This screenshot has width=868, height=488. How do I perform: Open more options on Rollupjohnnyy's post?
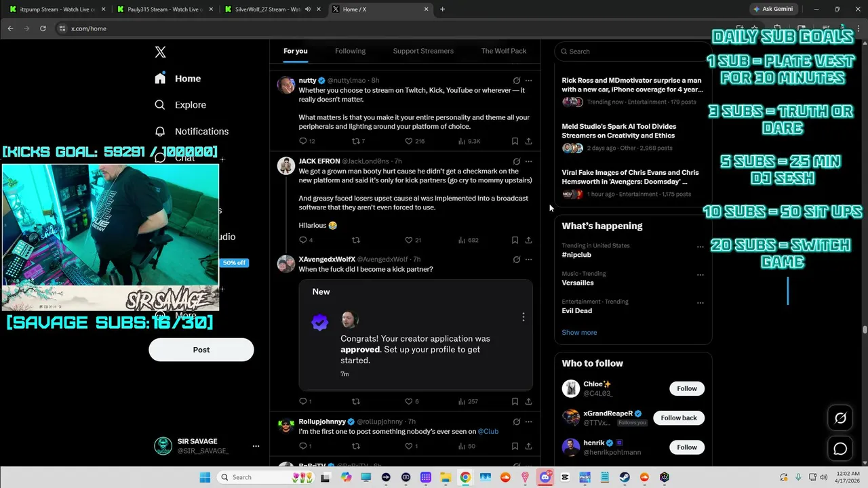click(529, 422)
